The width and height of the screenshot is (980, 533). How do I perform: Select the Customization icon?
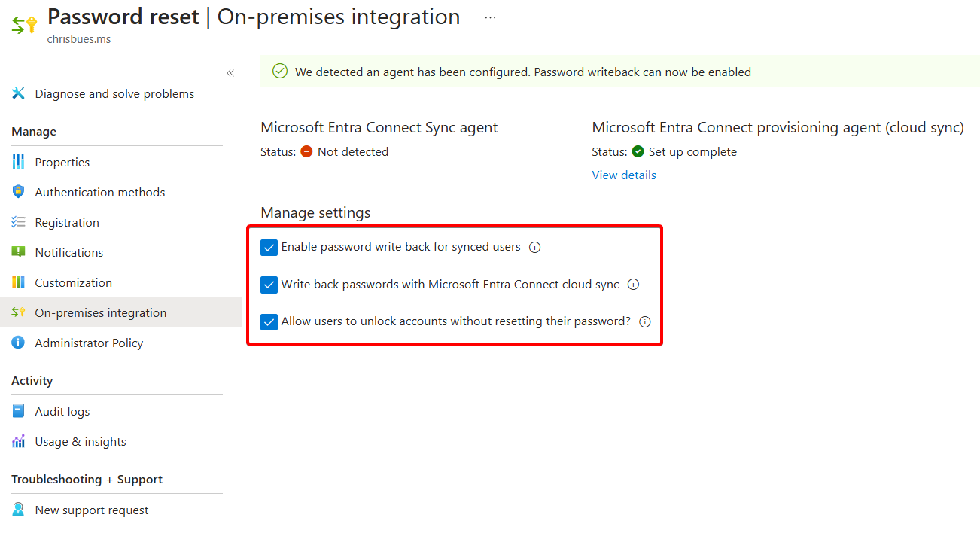[18, 282]
